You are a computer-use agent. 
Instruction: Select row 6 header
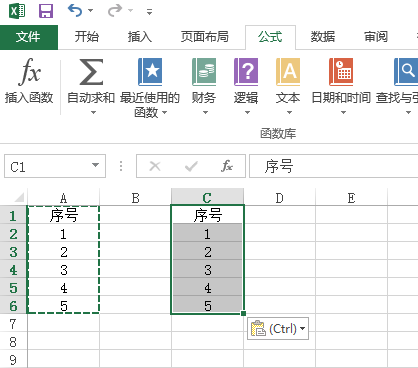[13, 306]
